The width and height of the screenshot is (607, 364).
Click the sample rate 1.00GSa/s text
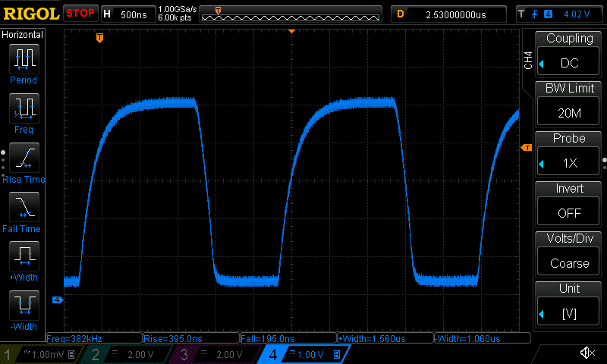(177, 9)
